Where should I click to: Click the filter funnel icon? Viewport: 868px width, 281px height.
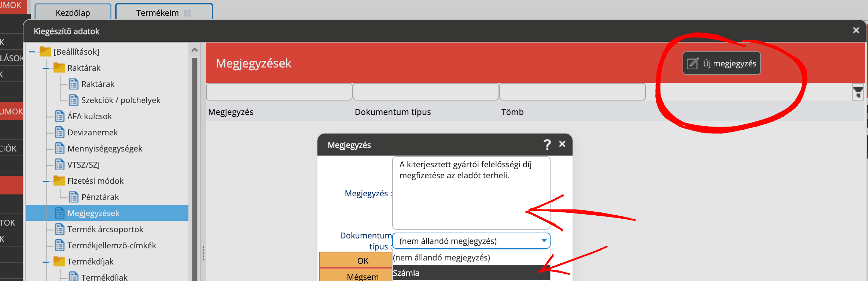[x=858, y=92]
